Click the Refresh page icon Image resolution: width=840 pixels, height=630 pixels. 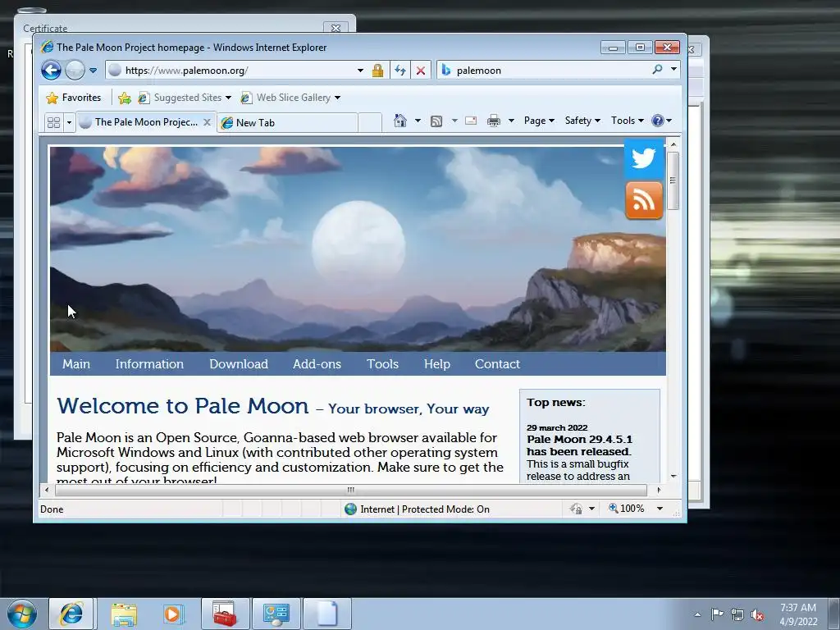(x=400, y=71)
